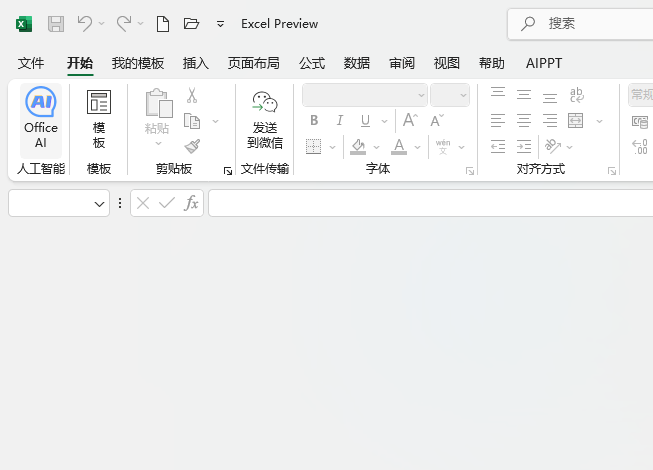Image resolution: width=653 pixels, height=470 pixels.
Task: Click the Cut scissors icon
Action: [192, 95]
